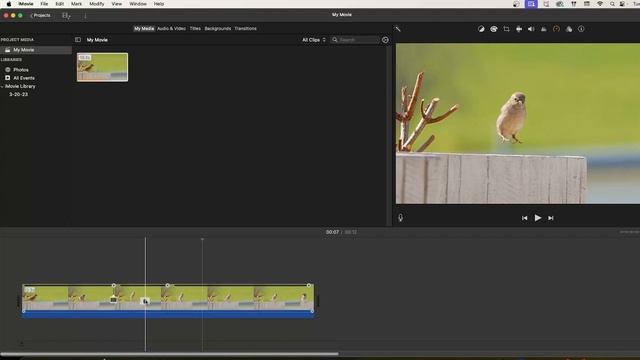Click the PROJECT MEDIA heading
This screenshot has height=360, width=640.
17,40
